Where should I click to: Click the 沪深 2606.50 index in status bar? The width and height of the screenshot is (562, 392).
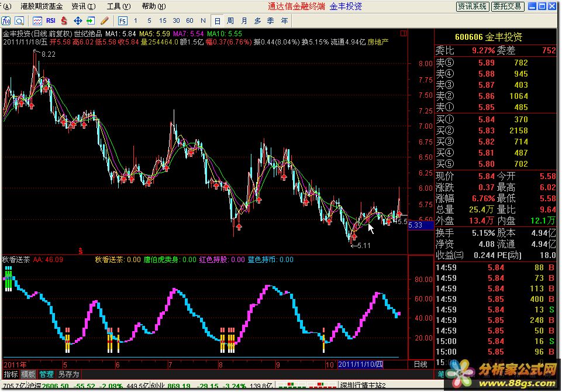click(x=49, y=386)
